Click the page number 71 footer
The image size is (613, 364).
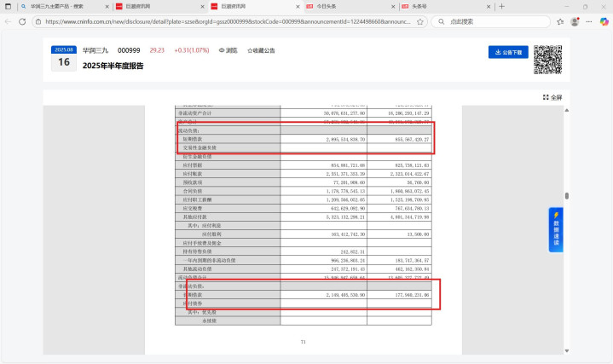coord(303,342)
